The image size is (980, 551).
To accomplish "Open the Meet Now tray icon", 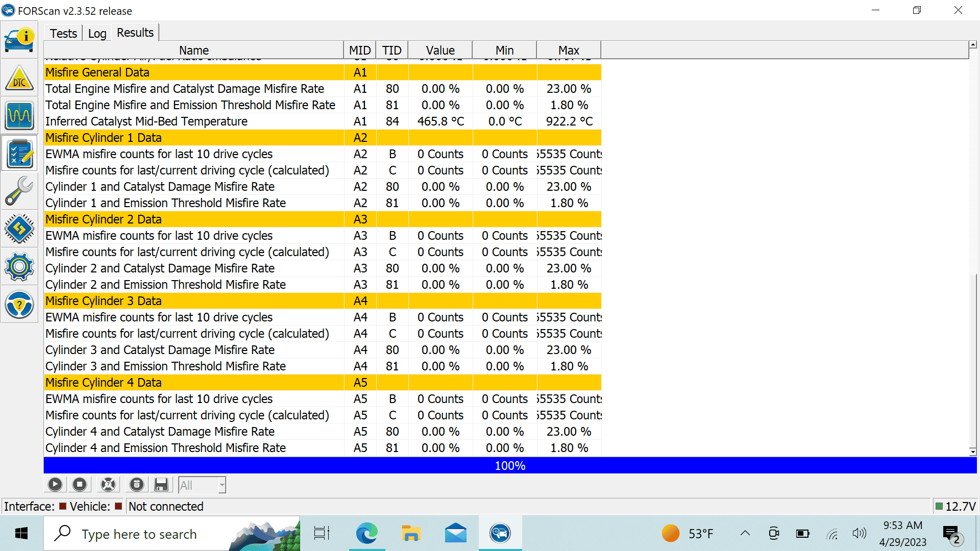I will (x=774, y=534).
